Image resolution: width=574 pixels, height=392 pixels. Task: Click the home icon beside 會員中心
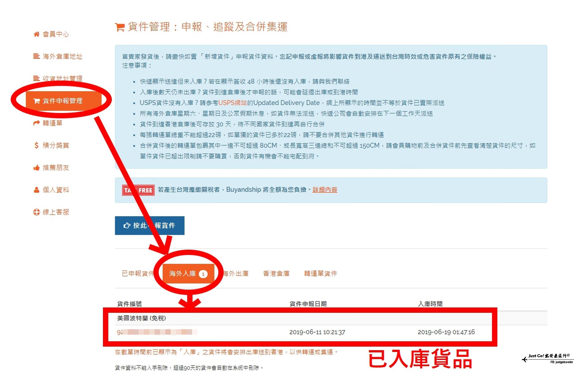click(x=36, y=34)
